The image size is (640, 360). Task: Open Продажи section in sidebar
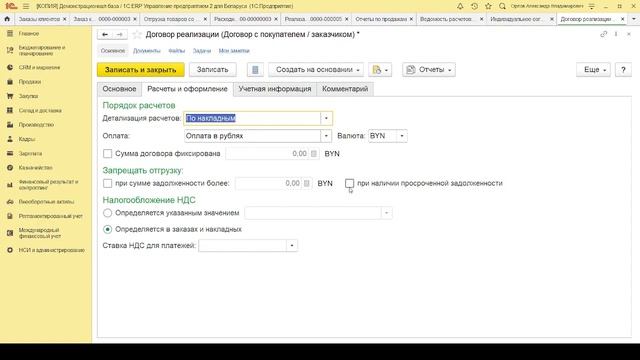(x=29, y=82)
